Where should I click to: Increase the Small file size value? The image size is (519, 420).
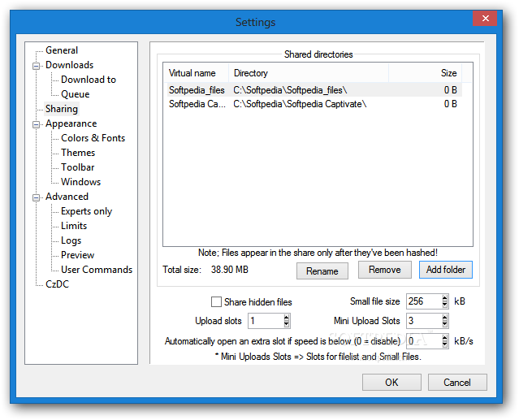(x=445, y=298)
